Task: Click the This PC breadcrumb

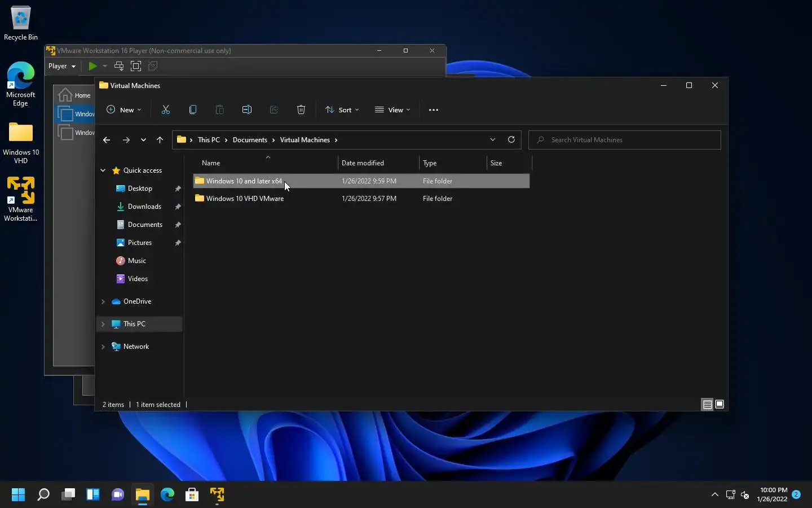Action: pos(209,140)
